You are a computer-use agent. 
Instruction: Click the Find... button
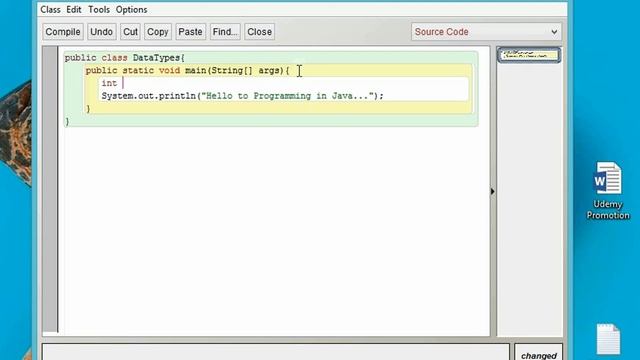pyautogui.click(x=225, y=32)
